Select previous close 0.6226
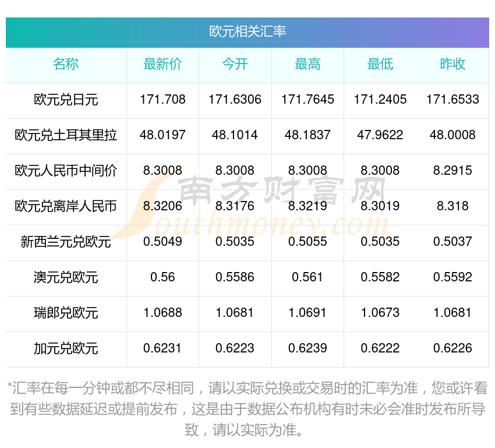 coord(452,348)
